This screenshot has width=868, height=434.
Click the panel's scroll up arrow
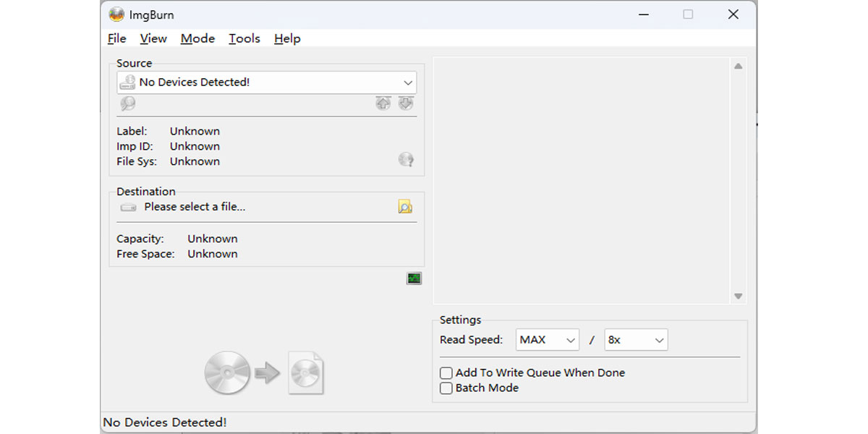(x=738, y=67)
